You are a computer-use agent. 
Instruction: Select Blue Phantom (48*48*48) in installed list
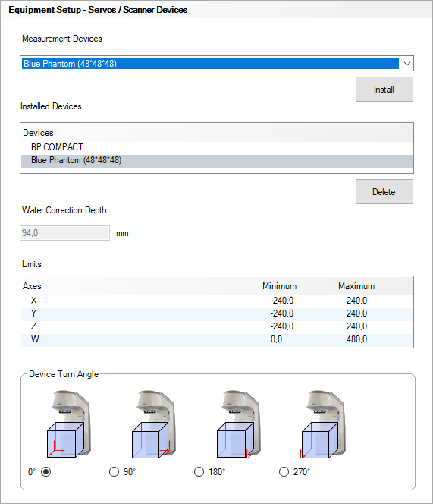coord(217,160)
